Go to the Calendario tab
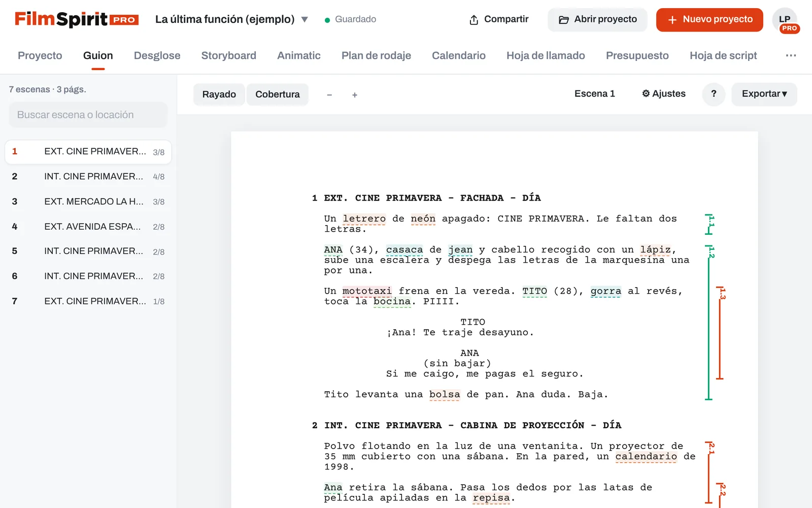 (x=459, y=55)
